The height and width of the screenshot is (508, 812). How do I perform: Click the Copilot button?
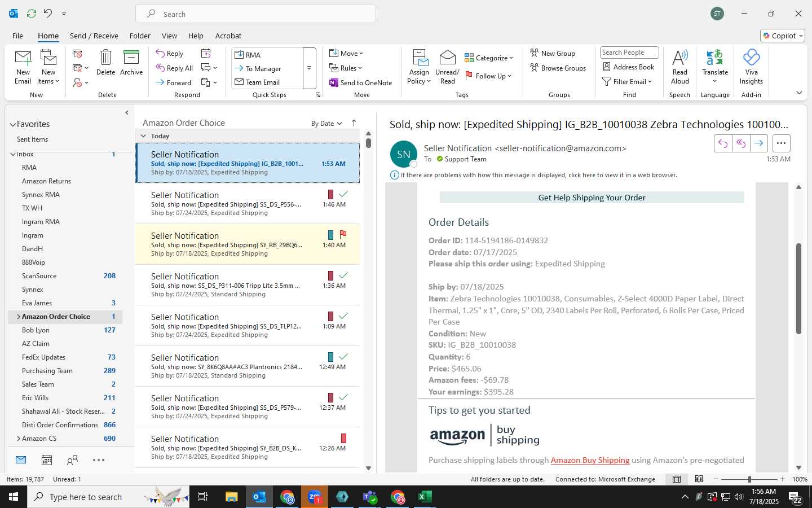(x=782, y=36)
